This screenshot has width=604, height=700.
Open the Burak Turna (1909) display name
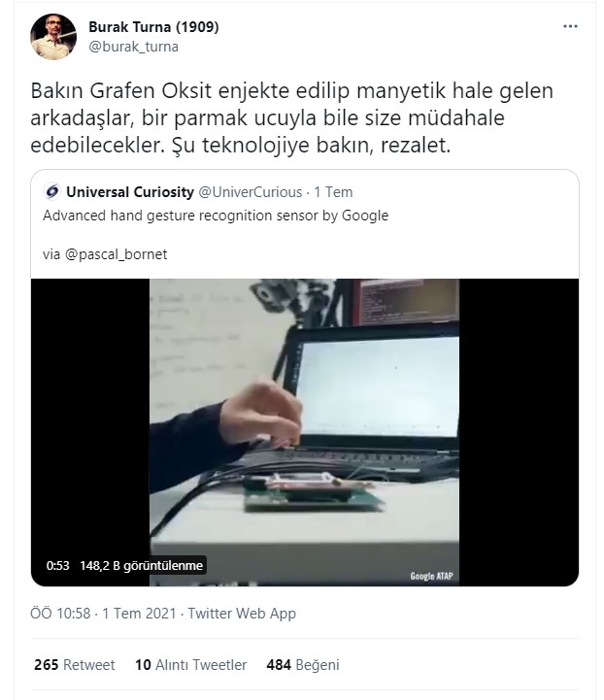click(x=153, y=27)
